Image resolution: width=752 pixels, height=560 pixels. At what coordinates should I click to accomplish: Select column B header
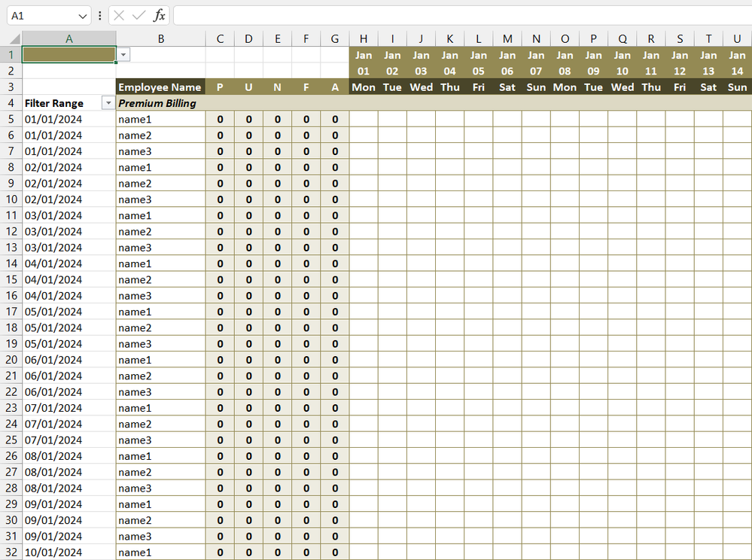coord(160,39)
